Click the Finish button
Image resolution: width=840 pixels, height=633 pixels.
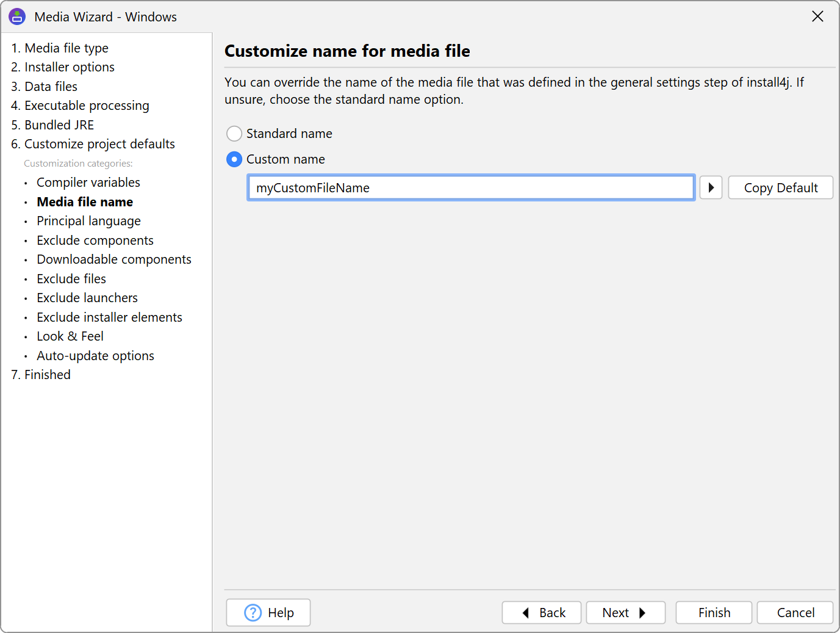[x=714, y=612]
